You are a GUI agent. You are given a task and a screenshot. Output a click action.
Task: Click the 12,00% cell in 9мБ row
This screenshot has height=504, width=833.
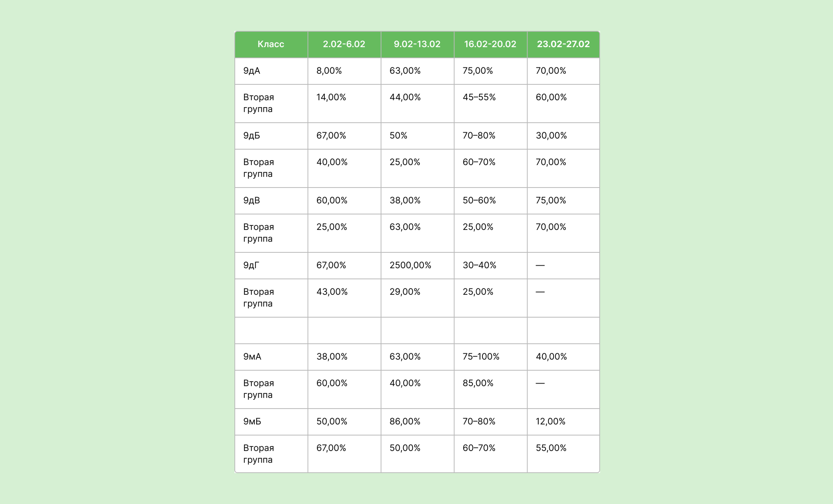click(563, 421)
